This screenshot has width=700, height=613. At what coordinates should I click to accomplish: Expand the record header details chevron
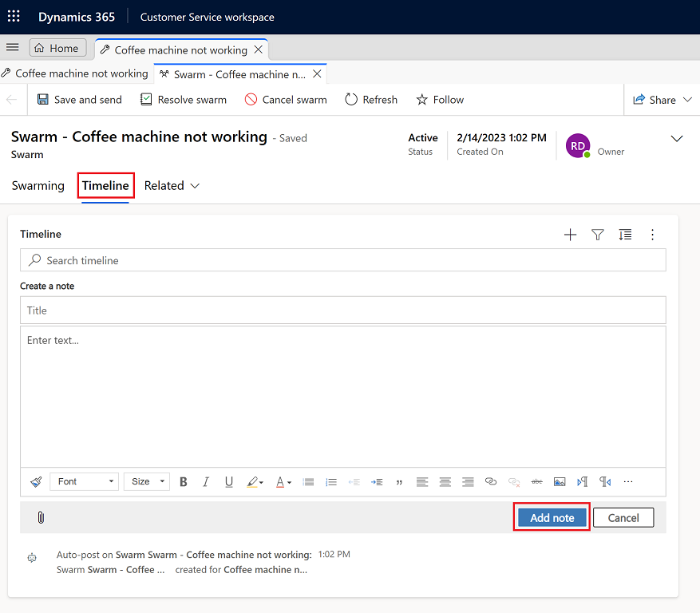tap(677, 138)
